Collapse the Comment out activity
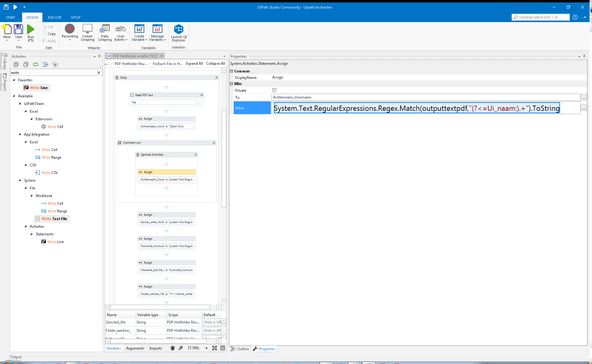 tap(214, 143)
